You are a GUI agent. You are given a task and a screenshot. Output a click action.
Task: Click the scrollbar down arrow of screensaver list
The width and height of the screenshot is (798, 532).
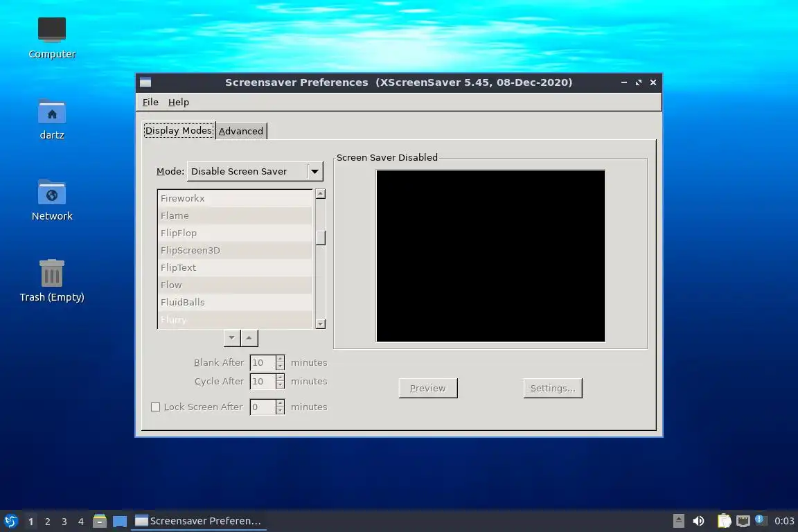pos(320,323)
